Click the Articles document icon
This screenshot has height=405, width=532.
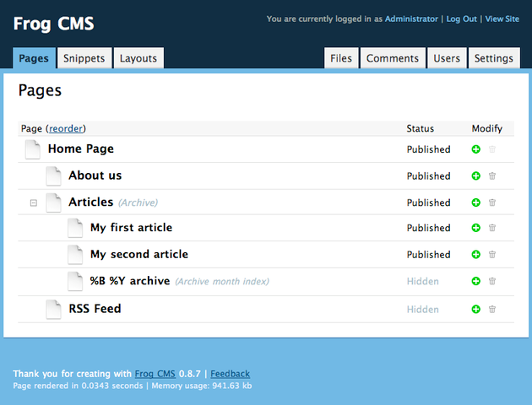point(53,203)
